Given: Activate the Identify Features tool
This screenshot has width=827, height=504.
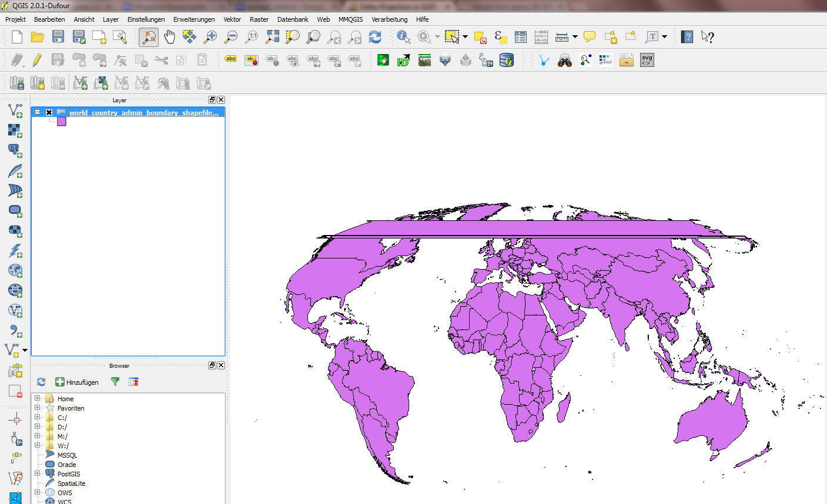Looking at the screenshot, I should tap(404, 37).
